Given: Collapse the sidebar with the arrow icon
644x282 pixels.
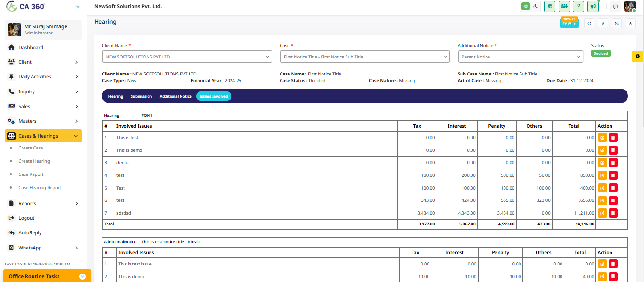Looking at the screenshot, I should click(78, 7).
